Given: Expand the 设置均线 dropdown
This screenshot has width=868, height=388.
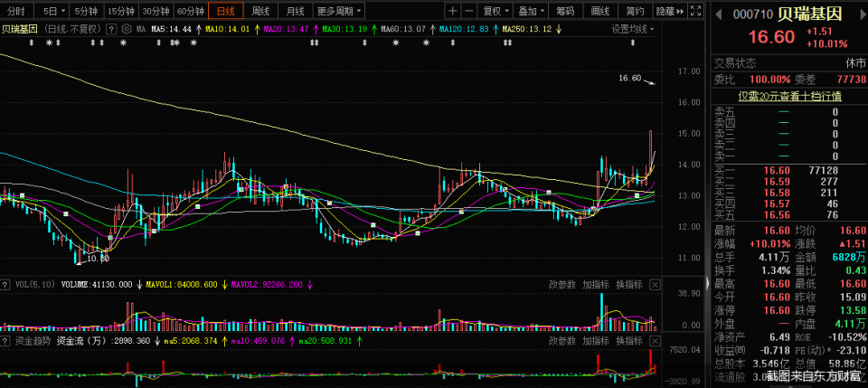Looking at the screenshot, I should [633, 29].
